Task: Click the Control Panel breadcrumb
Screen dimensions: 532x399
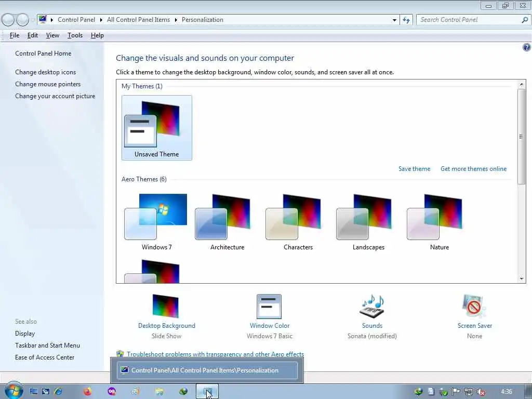Action: pyautogui.click(x=76, y=20)
